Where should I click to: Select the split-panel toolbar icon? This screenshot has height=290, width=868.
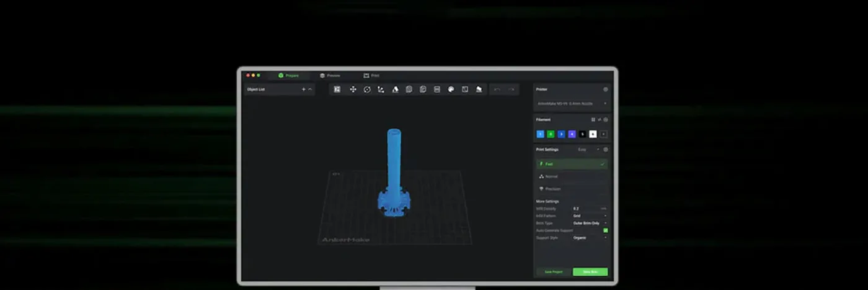tap(465, 89)
